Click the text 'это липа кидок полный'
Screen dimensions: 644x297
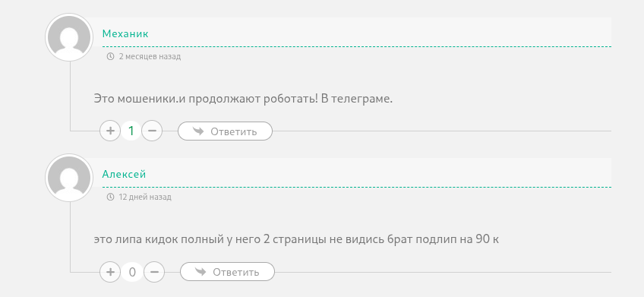tap(159, 239)
